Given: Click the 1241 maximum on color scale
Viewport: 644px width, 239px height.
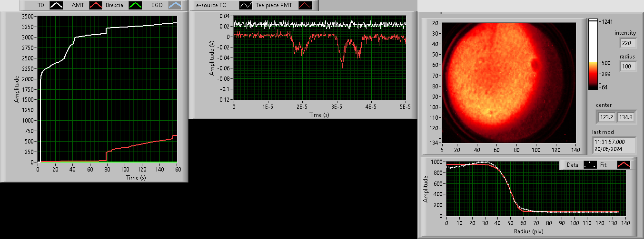Looking at the screenshot, I should click(606, 21).
